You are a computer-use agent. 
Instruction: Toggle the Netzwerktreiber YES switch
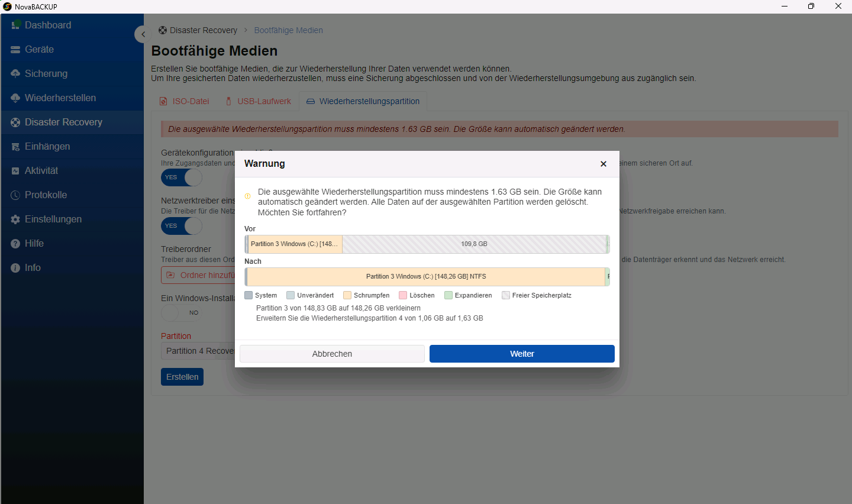[182, 226]
